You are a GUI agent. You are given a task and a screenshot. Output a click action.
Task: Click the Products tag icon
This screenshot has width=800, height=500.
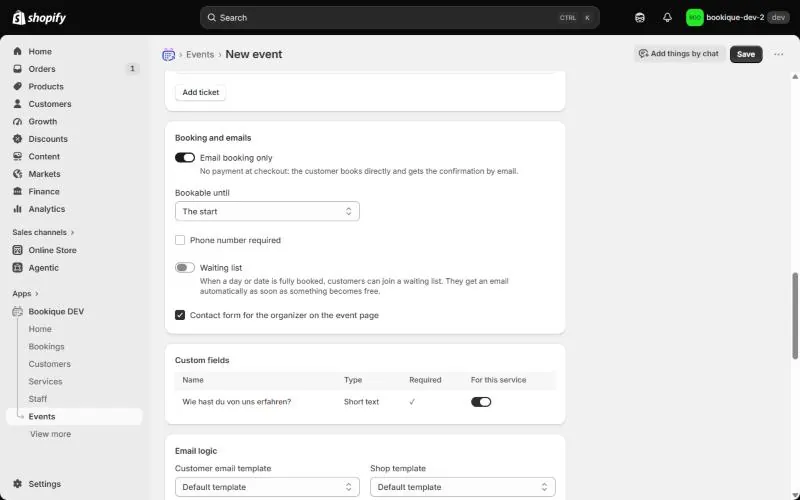pyautogui.click(x=17, y=86)
